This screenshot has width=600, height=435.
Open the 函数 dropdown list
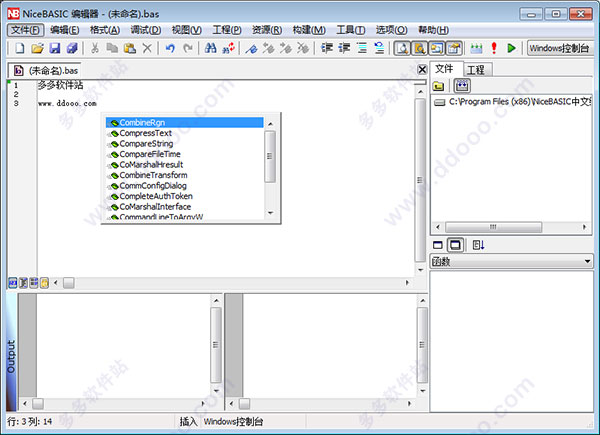tap(512, 262)
